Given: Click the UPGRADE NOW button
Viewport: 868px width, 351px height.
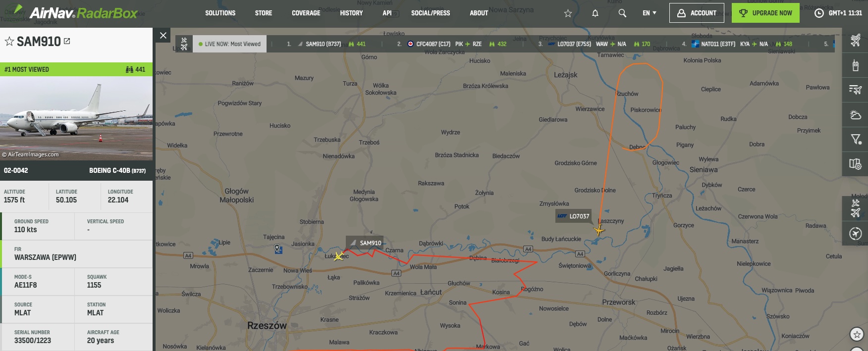Looking at the screenshot, I should click(765, 13).
